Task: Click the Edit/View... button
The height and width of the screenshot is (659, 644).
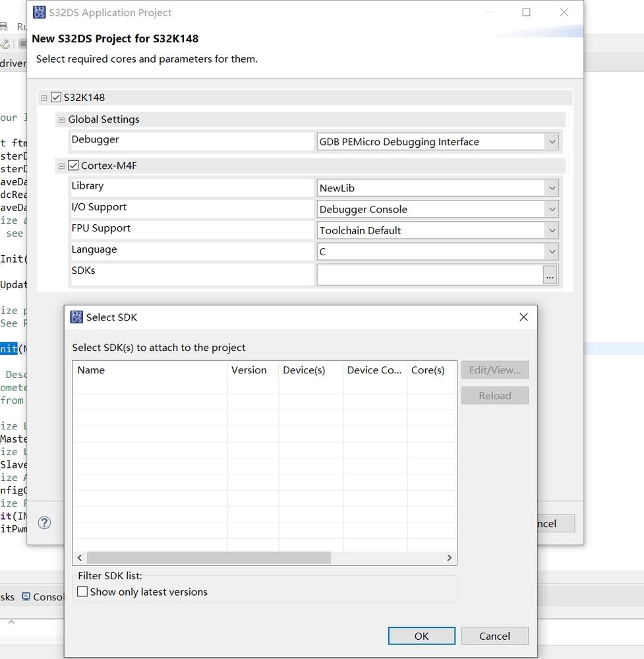Action: [495, 370]
